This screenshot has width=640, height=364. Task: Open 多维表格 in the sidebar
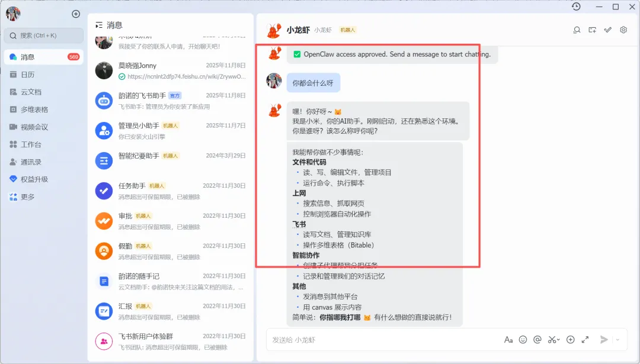click(44, 109)
